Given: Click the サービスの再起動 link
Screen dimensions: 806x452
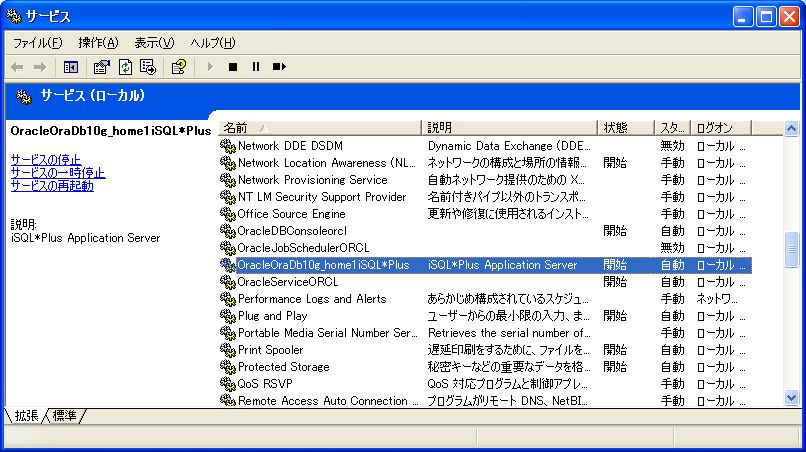Looking at the screenshot, I should pos(52,186).
